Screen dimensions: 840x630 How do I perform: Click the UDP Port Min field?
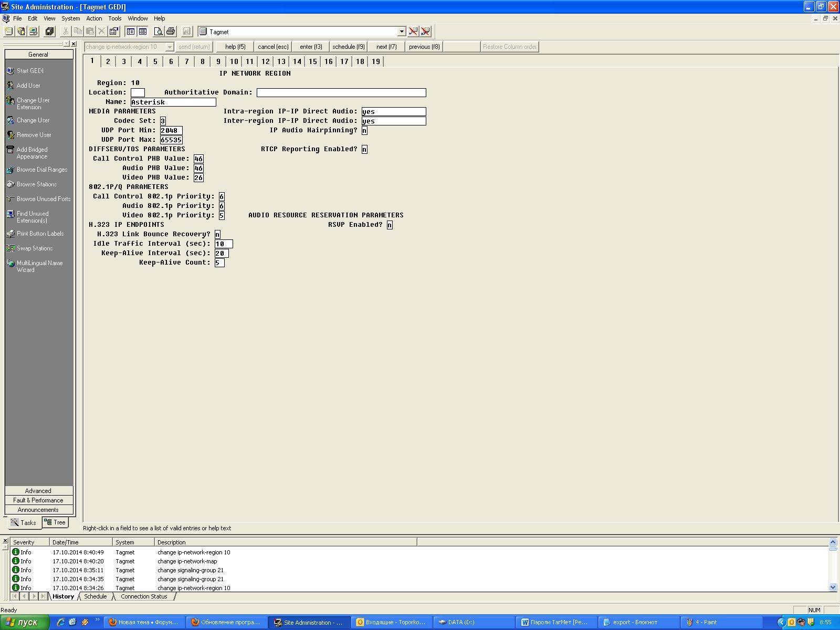coord(171,130)
